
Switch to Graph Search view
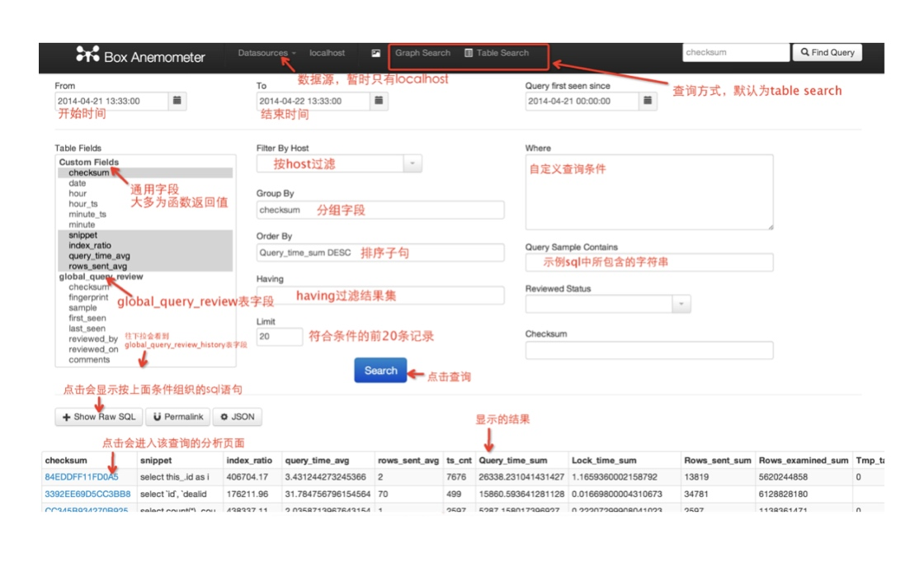point(422,53)
